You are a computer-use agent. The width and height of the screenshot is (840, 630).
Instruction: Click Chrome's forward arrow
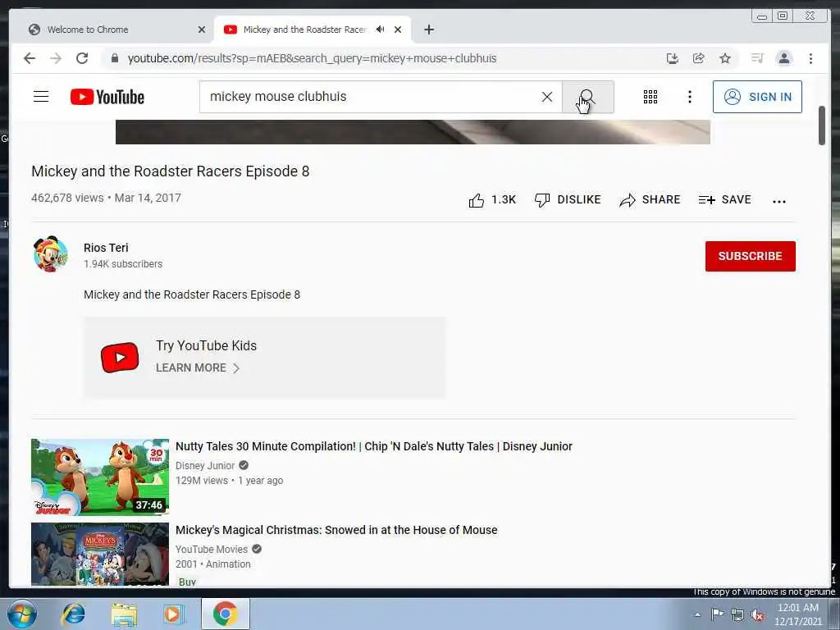[x=56, y=58]
